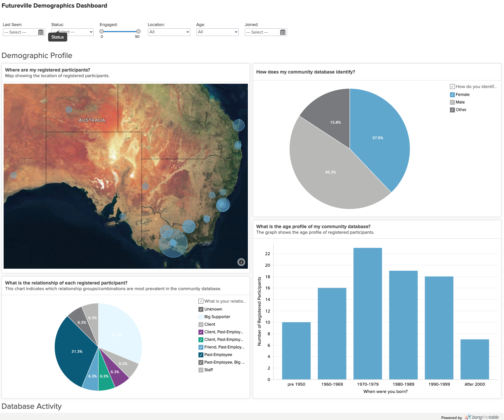504x420 pixels.
Task: Toggle the Past-Employee legend checkbox
Action: coord(201,355)
